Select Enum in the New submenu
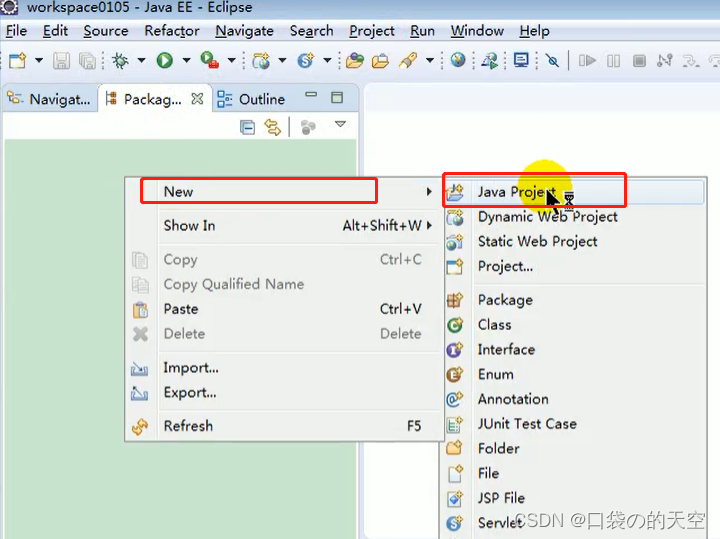This screenshot has height=539, width=720. 574,375
